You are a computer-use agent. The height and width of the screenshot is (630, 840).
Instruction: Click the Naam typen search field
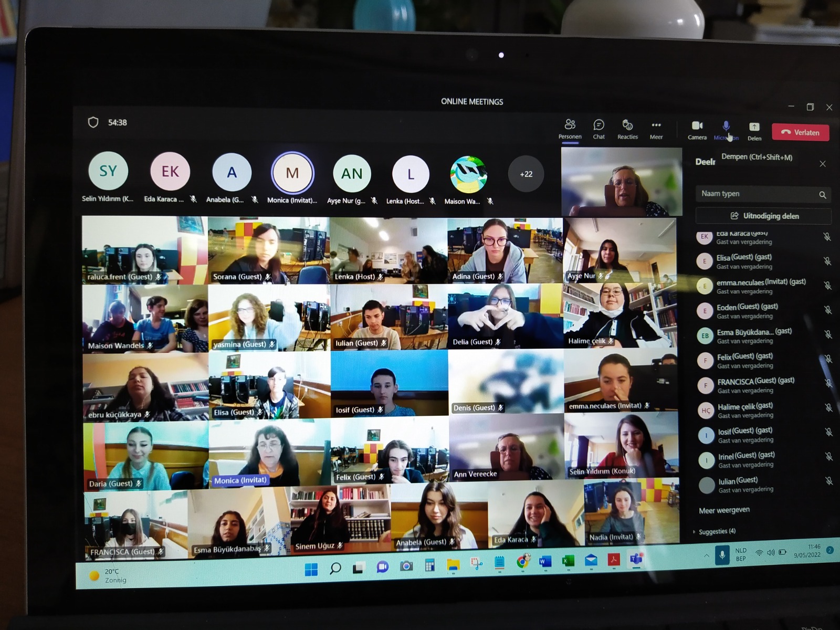pyautogui.click(x=756, y=194)
